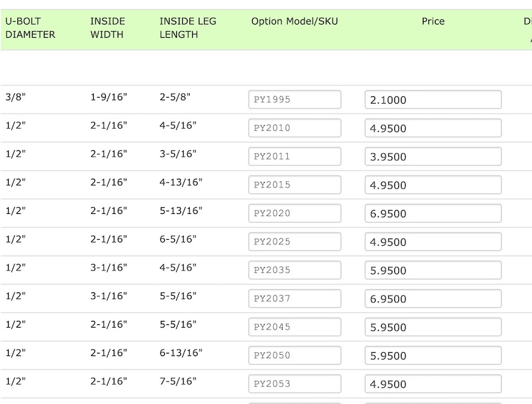
Task: Click the PY2020 SKU input field
Action: click(295, 213)
